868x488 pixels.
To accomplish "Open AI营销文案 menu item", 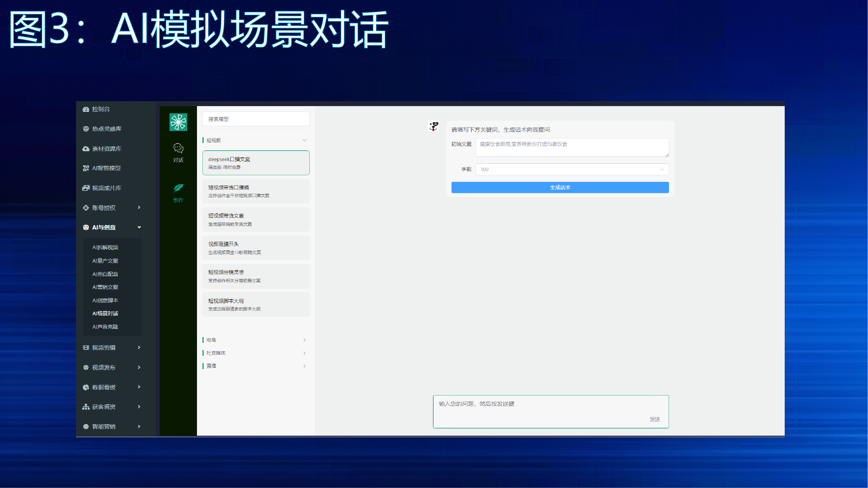I will pos(105,287).
